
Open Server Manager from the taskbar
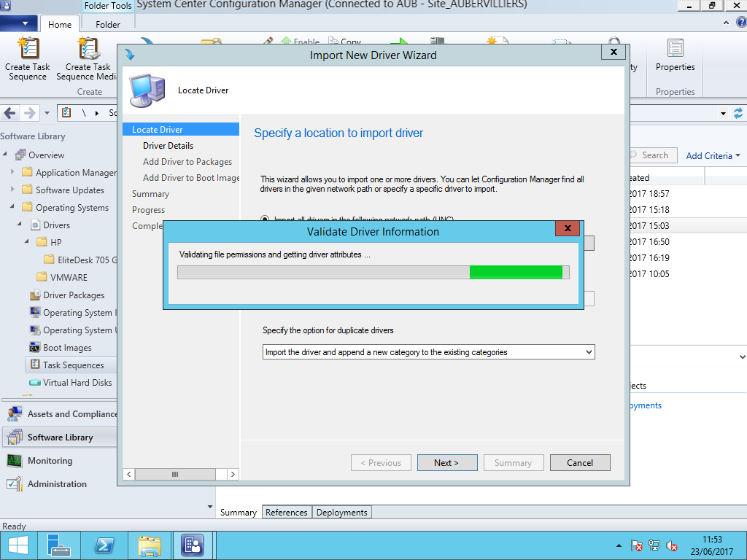(x=59, y=545)
